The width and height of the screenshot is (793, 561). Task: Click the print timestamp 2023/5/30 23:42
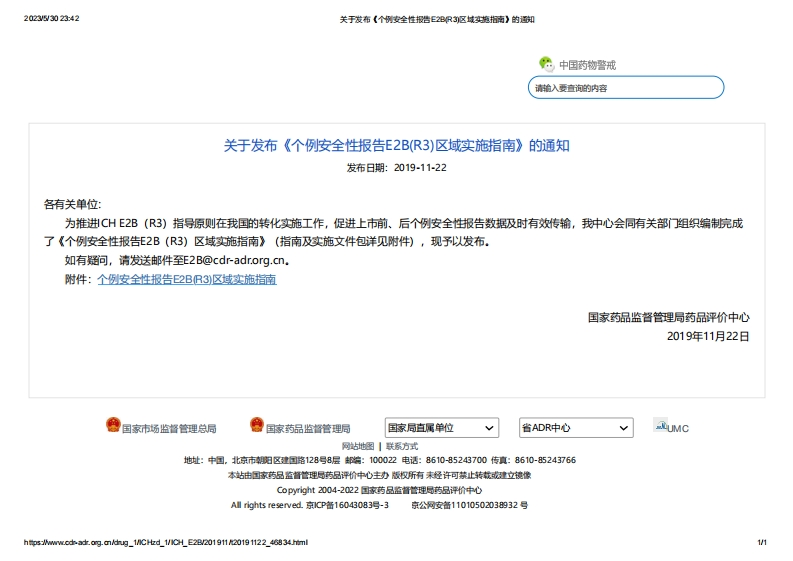click(x=52, y=18)
